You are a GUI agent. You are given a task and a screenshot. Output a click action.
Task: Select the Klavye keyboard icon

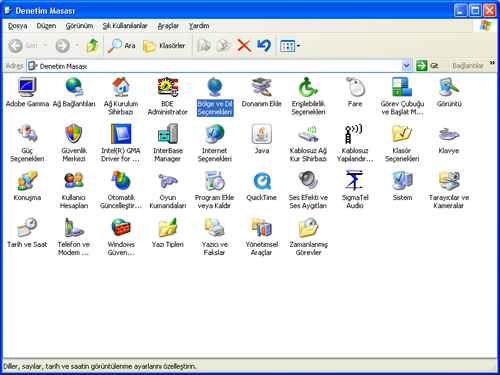tap(449, 139)
